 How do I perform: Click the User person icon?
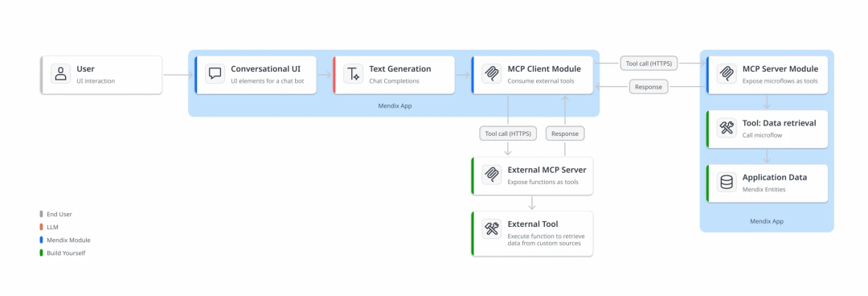[60, 74]
